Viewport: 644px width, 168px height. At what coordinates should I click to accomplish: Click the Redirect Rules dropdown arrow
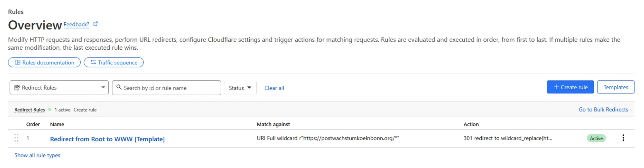point(103,87)
